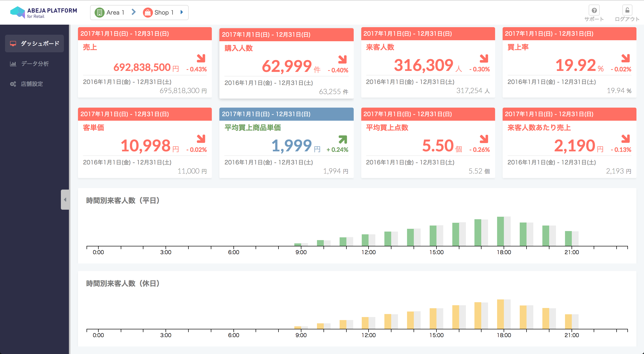Click down arrow on 来客人数あたり売上 card

tap(626, 139)
